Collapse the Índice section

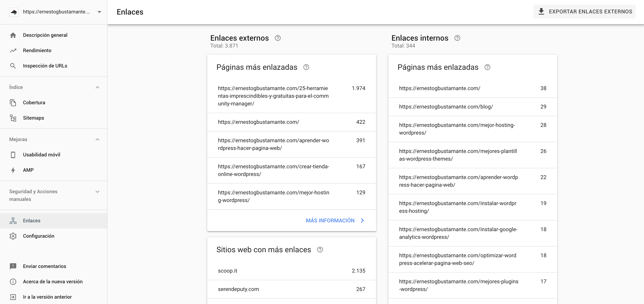pos(97,87)
